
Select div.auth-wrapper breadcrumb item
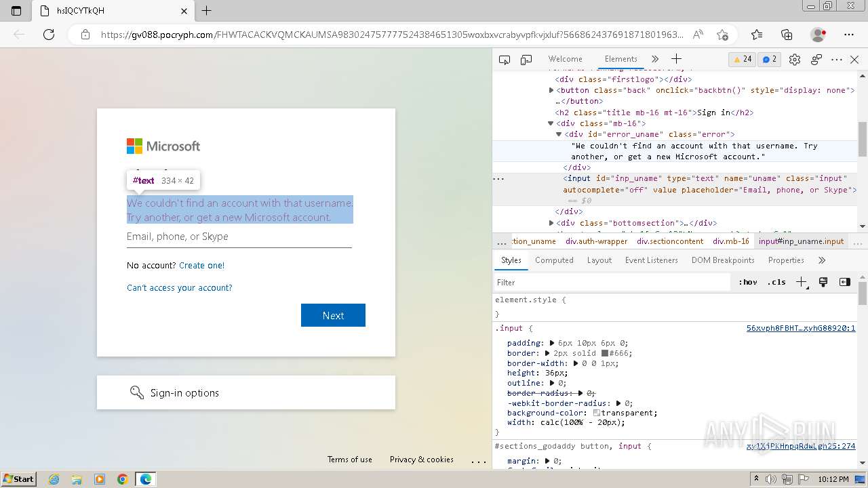[596, 241]
